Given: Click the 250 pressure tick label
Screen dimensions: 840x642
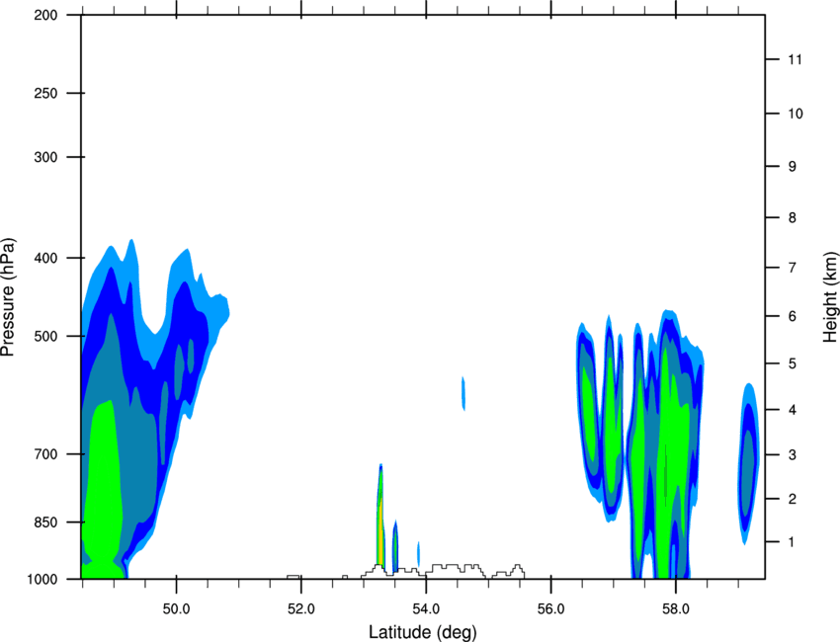Looking at the screenshot, I should [x=45, y=93].
